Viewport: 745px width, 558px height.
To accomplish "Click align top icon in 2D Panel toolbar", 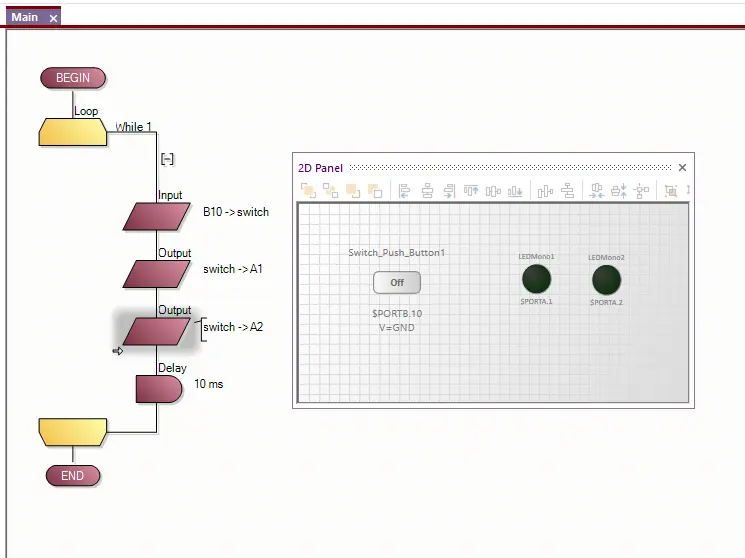I will point(471,191).
